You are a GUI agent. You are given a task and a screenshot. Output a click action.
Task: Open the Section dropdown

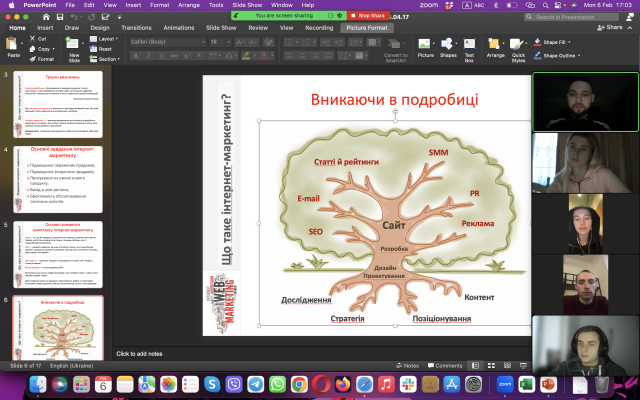point(108,59)
